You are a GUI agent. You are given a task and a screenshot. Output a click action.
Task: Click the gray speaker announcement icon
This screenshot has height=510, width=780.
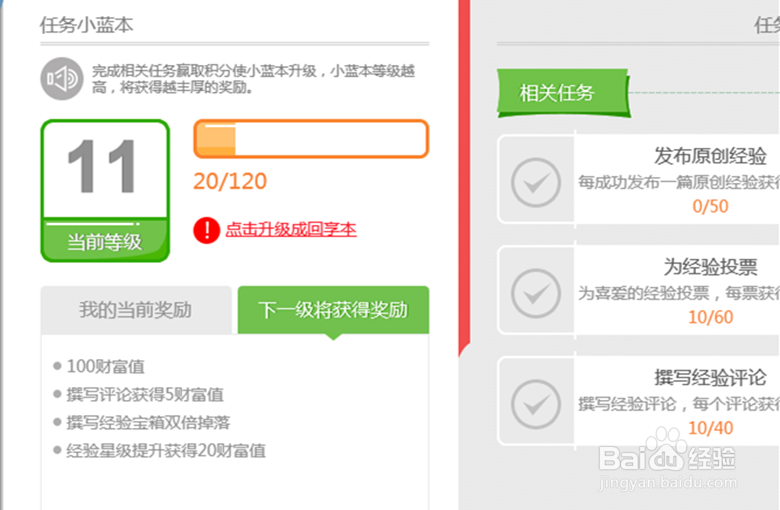pos(62,79)
